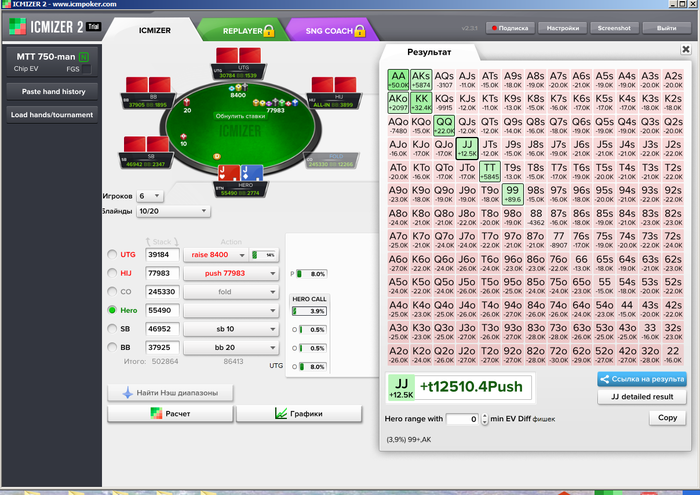This screenshot has height=495, width=700.
Task: Click the lock icon on SNG COACH
Action: coord(360,31)
